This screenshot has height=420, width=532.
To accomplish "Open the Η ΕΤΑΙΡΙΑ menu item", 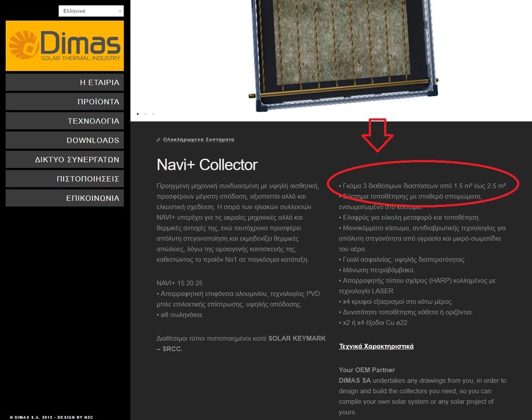I will tap(65, 82).
